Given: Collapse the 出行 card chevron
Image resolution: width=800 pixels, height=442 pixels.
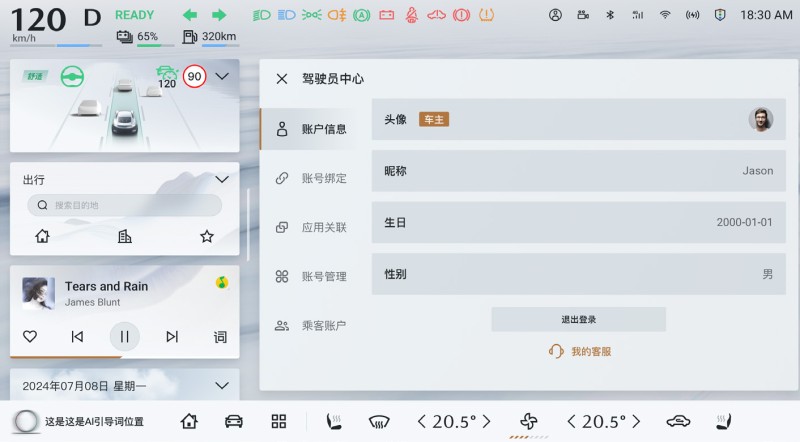Looking at the screenshot, I should coord(222,179).
